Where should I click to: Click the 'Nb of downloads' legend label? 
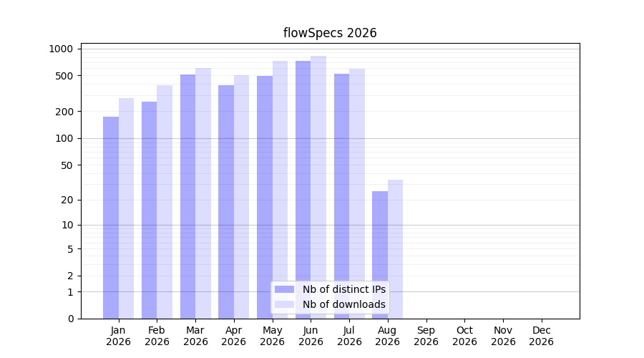pyautogui.click(x=344, y=304)
